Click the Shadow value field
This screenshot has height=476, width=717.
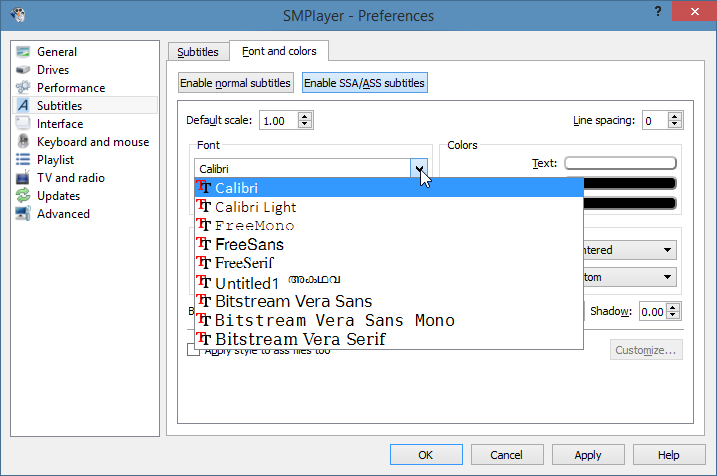tap(653, 311)
